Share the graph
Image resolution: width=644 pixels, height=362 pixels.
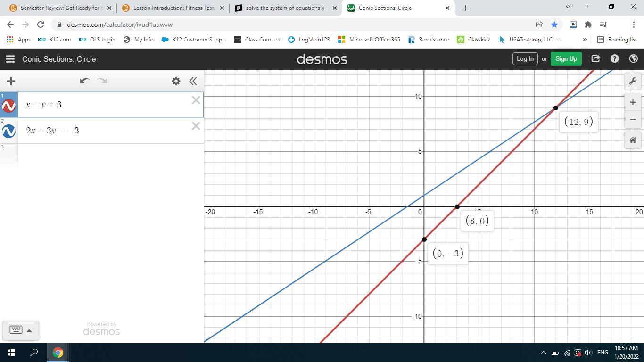596,59
